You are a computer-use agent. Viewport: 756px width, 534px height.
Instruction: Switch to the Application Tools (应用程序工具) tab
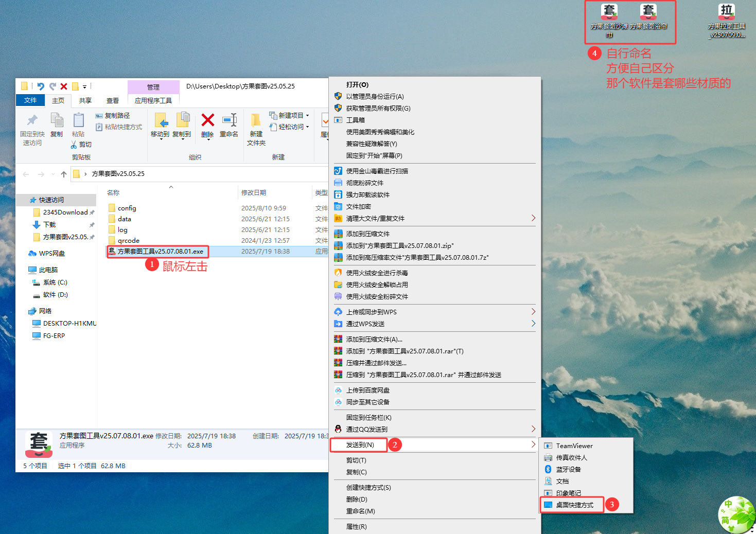[x=153, y=100]
